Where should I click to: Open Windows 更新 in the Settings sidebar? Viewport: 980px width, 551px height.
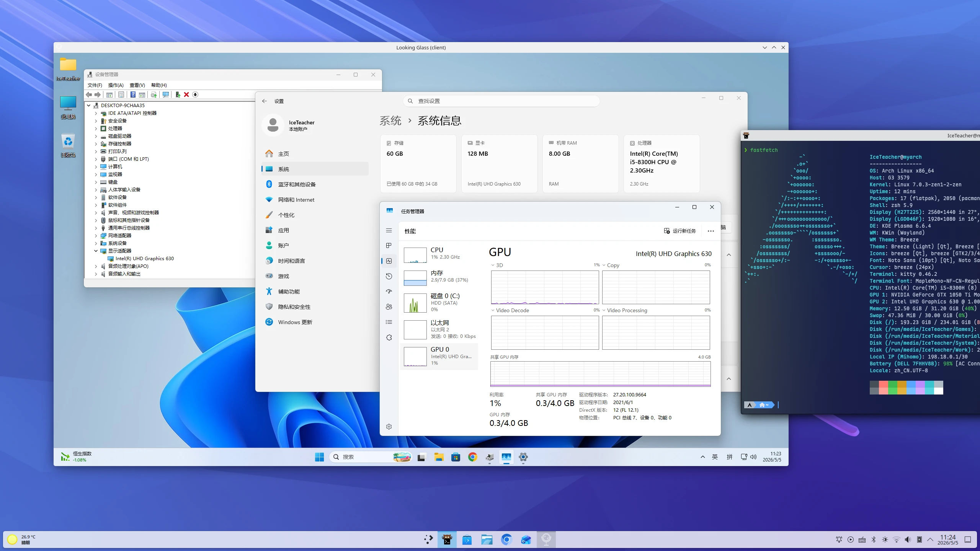click(315, 322)
